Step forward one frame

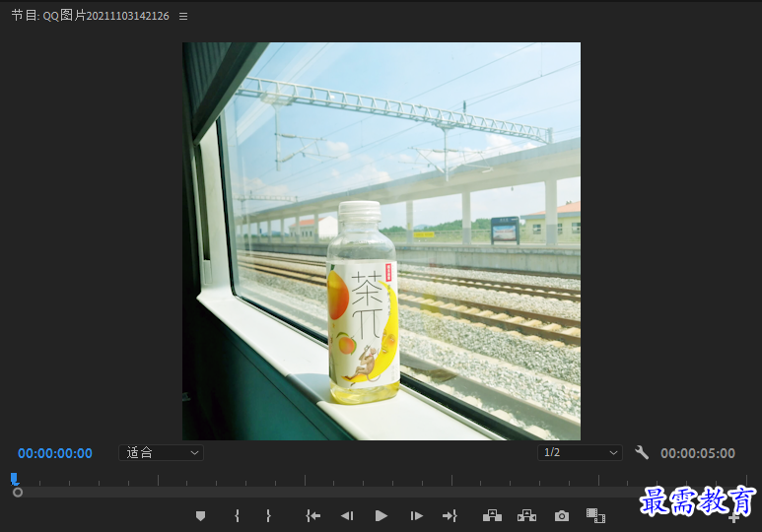coord(416,516)
